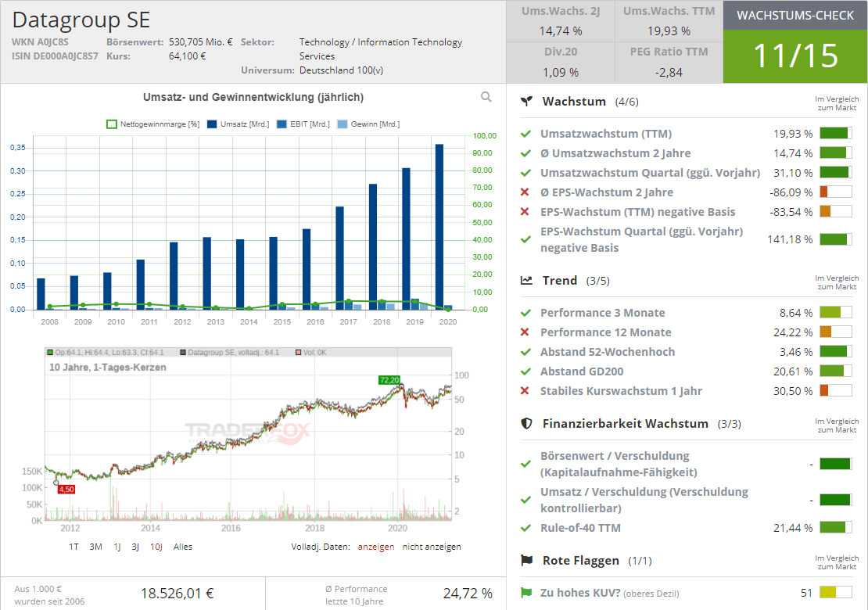Click the red X beside Stabiles Kurswachstum 1 Jahr
Screen dimensions: 868x610
pos(525,391)
